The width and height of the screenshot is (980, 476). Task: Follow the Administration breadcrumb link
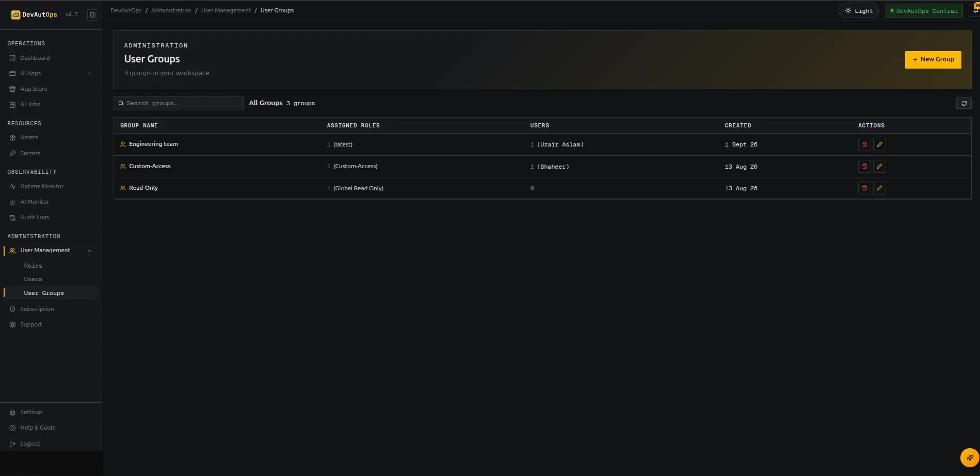point(171,10)
